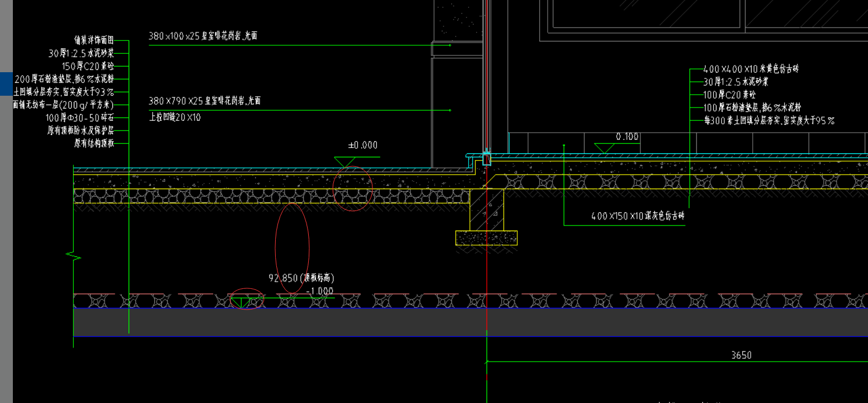The width and height of the screenshot is (868, 403).
Task: Click the '原有顶板防水及保护层' label
Action: [x=81, y=130]
